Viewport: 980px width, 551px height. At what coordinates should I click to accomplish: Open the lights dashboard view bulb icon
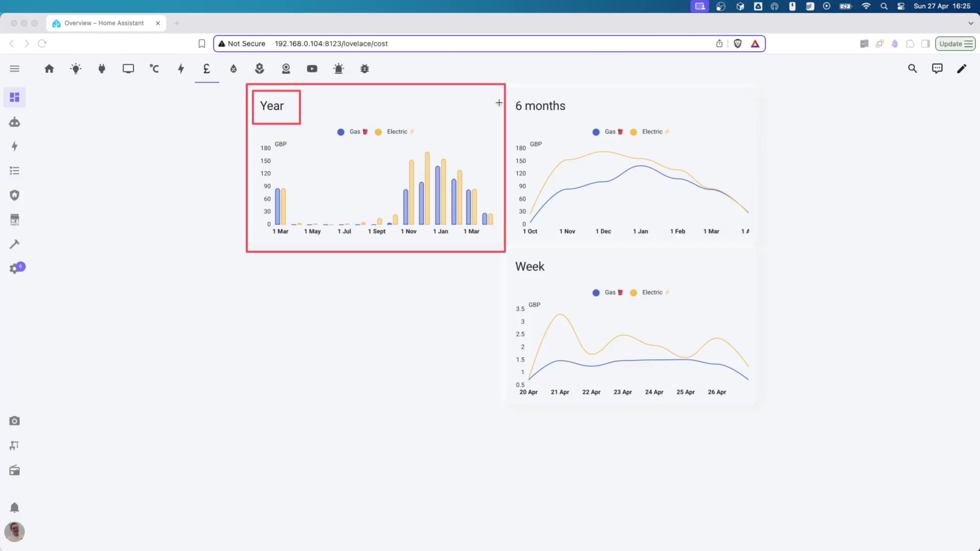click(76, 68)
